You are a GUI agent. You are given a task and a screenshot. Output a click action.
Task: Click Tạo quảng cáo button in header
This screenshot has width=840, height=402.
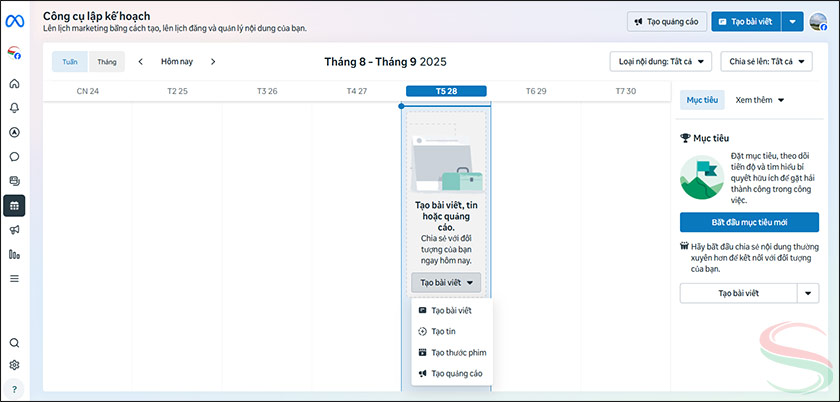pyautogui.click(x=667, y=22)
